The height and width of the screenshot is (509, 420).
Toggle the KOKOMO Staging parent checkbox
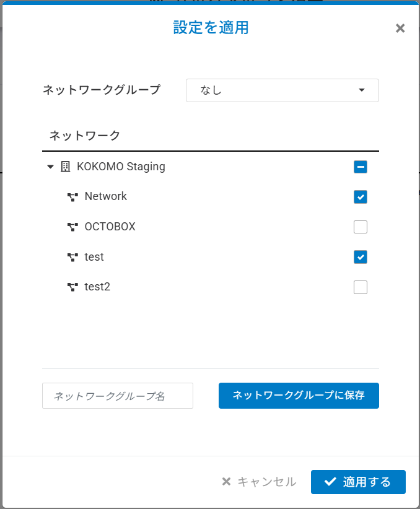coord(361,167)
